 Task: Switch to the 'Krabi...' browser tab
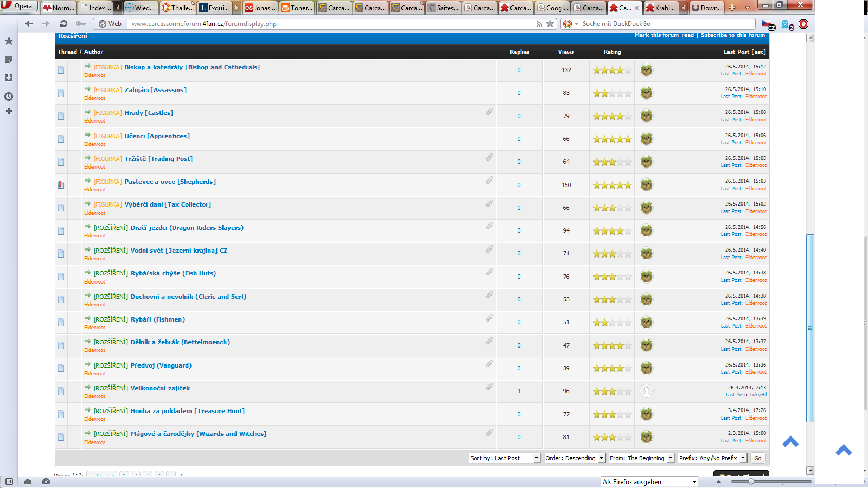[x=661, y=8]
